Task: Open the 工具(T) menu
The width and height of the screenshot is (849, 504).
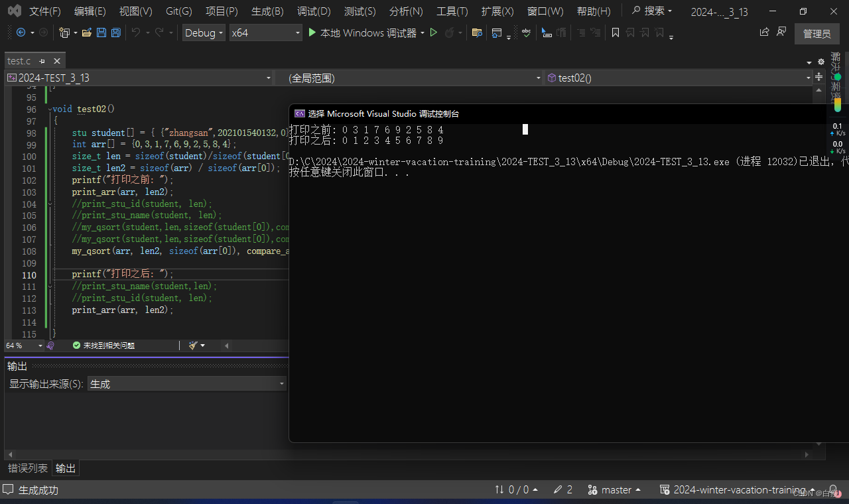Action: tap(452, 11)
